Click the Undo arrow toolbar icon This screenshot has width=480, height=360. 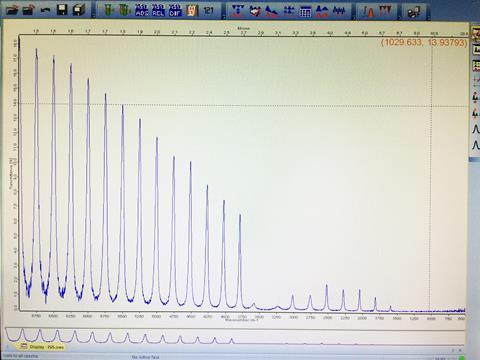pos(45,10)
